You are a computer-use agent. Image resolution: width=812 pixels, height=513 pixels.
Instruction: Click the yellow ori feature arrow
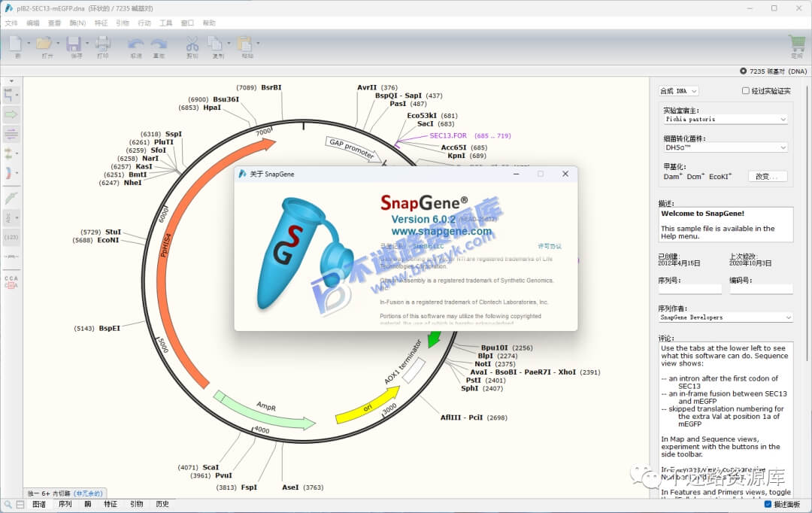click(367, 407)
